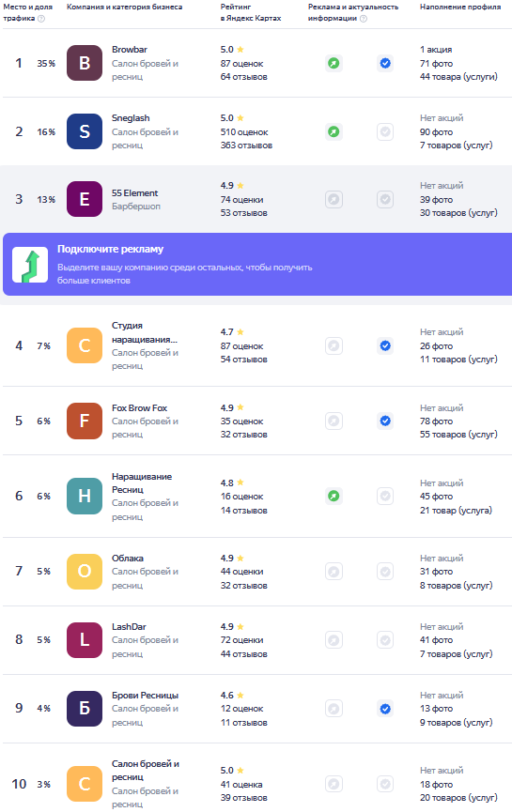Image resolution: width=512 pixels, height=812 pixels.
Task: Click the '1 акция' text for Browbar
Action: (436, 50)
